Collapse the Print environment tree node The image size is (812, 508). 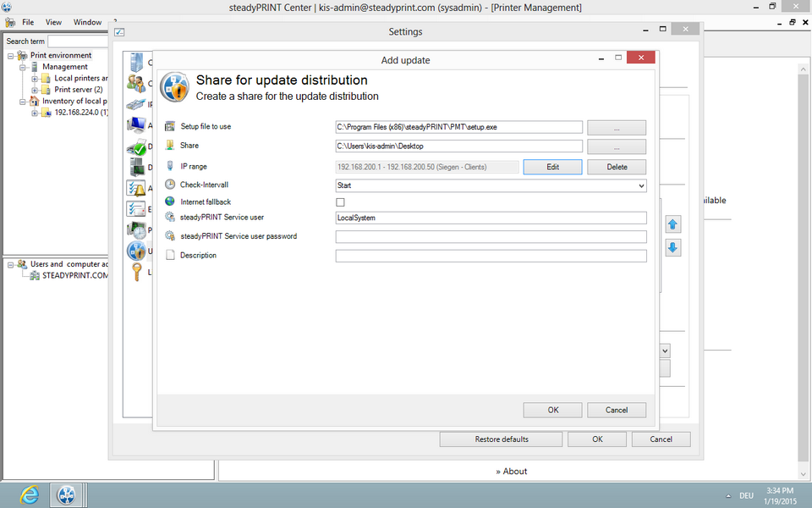point(10,56)
